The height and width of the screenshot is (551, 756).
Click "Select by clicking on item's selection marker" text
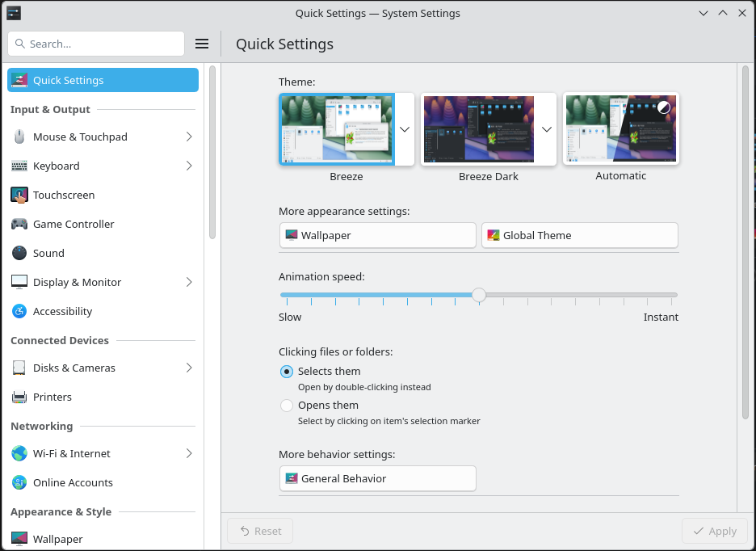[x=389, y=421]
